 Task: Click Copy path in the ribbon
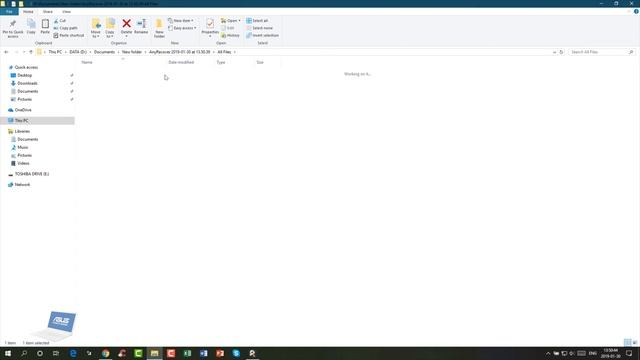tap(66, 28)
